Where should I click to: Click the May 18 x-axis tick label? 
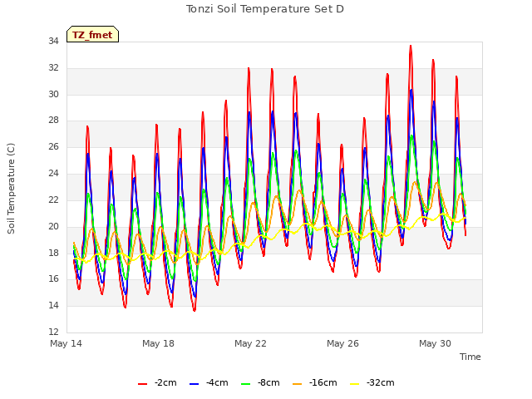[159, 343]
